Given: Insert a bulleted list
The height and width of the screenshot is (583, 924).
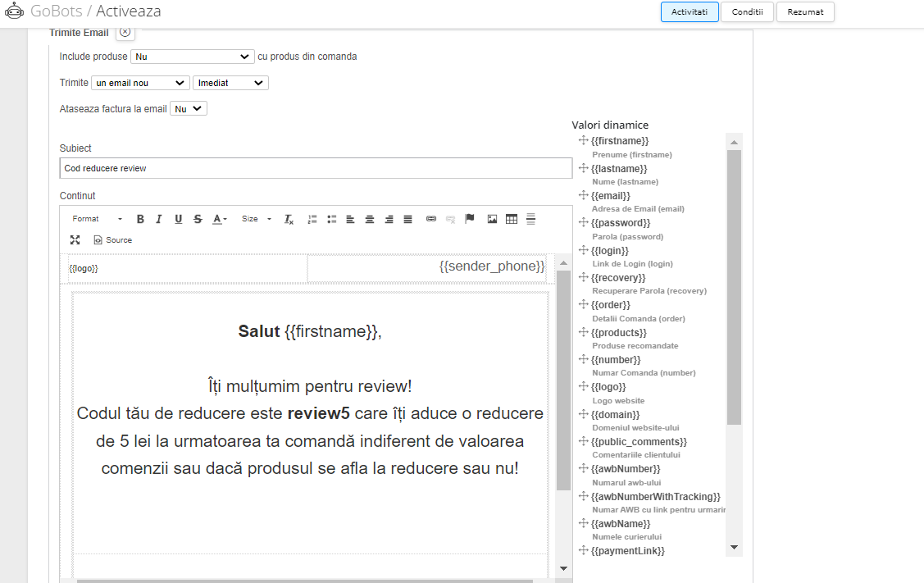Looking at the screenshot, I should [332, 219].
